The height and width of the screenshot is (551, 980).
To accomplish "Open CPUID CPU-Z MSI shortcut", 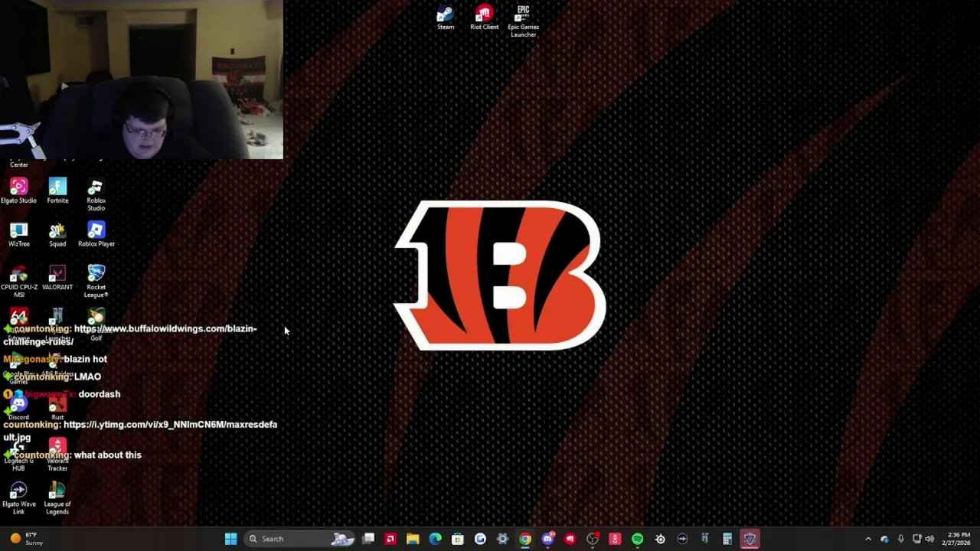I will pyautogui.click(x=18, y=281).
